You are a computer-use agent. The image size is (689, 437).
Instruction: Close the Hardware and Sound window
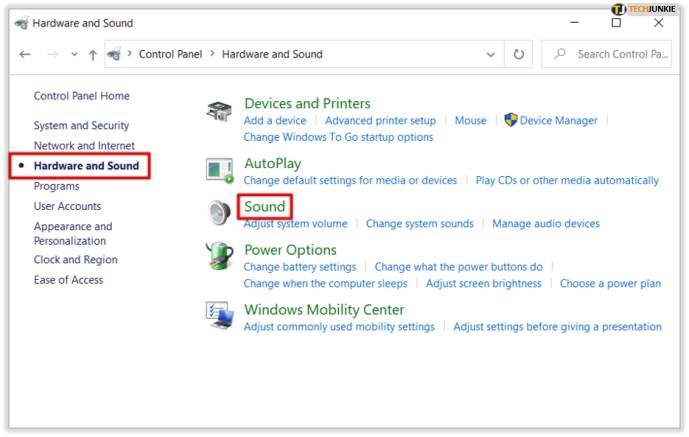[658, 22]
